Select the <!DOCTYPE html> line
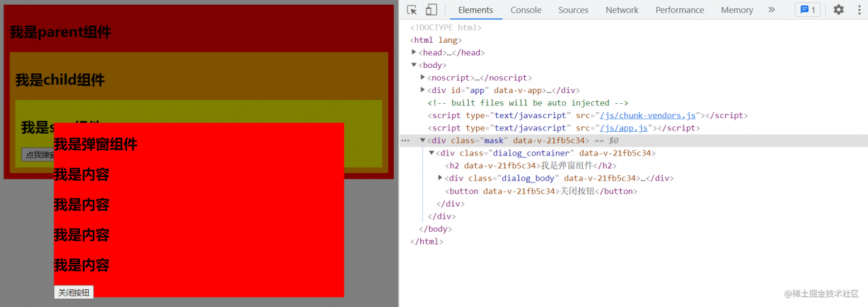Screen dimensions: 868x307 pos(446,28)
